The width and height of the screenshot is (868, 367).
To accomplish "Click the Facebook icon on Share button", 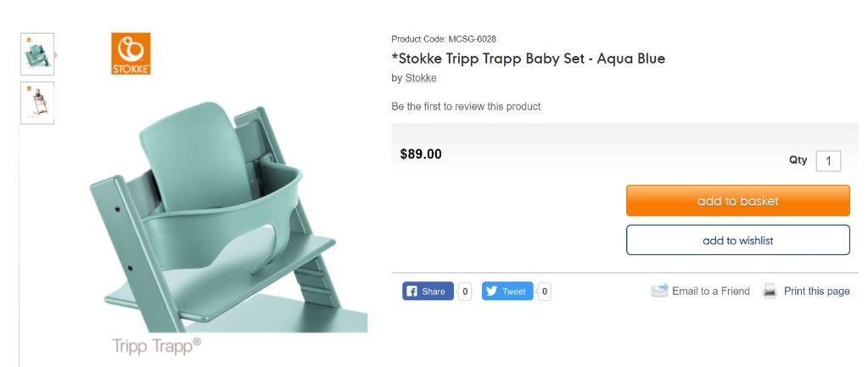I will click(412, 292).
